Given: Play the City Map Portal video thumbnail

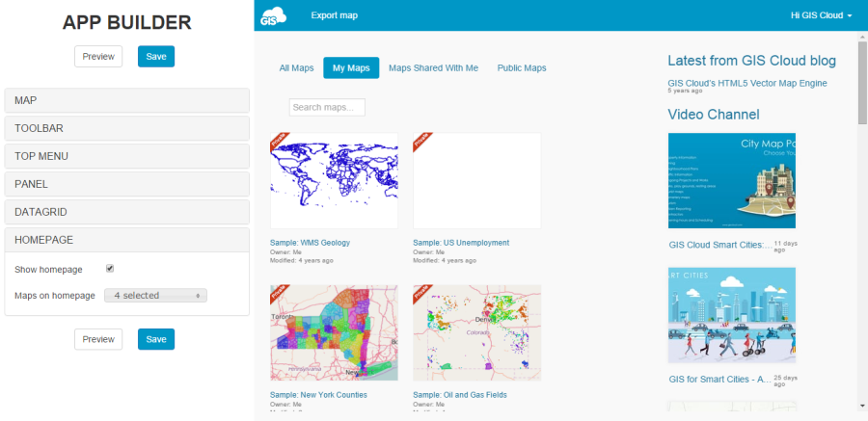Looking at the screenshot, I should tap(732, 180).
